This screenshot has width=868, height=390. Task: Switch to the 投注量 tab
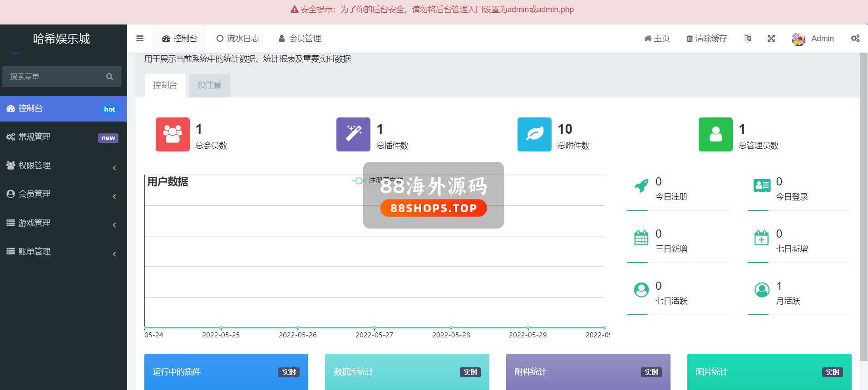coord(209,85)
